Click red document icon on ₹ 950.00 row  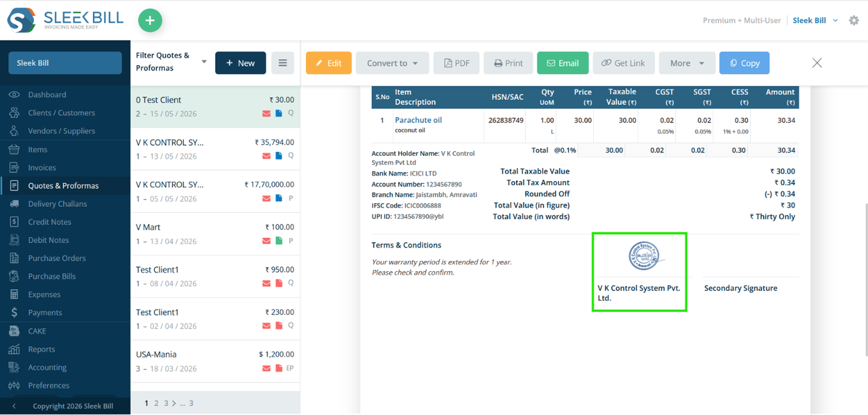click(279, 283)
